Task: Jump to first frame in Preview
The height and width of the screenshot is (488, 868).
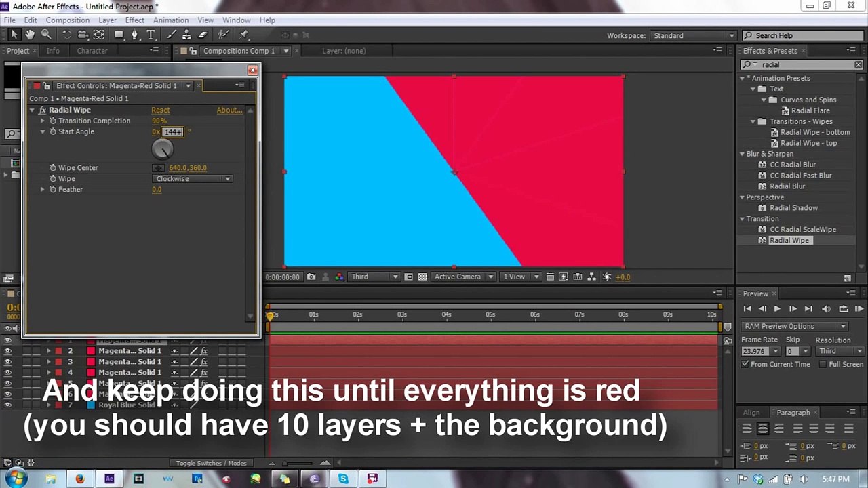Action: tap(747, 309)
